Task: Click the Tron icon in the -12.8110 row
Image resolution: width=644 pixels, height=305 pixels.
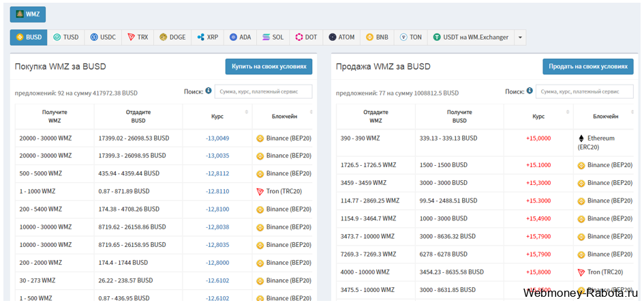Action: (260, 192)
